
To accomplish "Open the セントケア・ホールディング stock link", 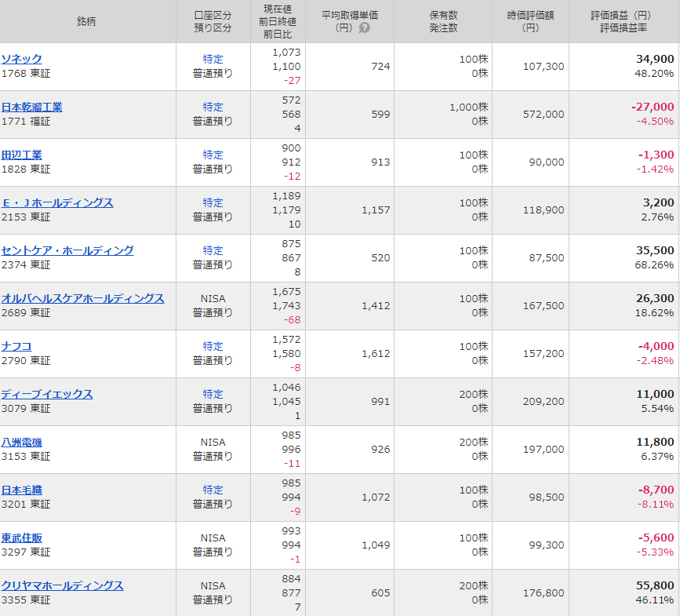I will tap(67, 251).
